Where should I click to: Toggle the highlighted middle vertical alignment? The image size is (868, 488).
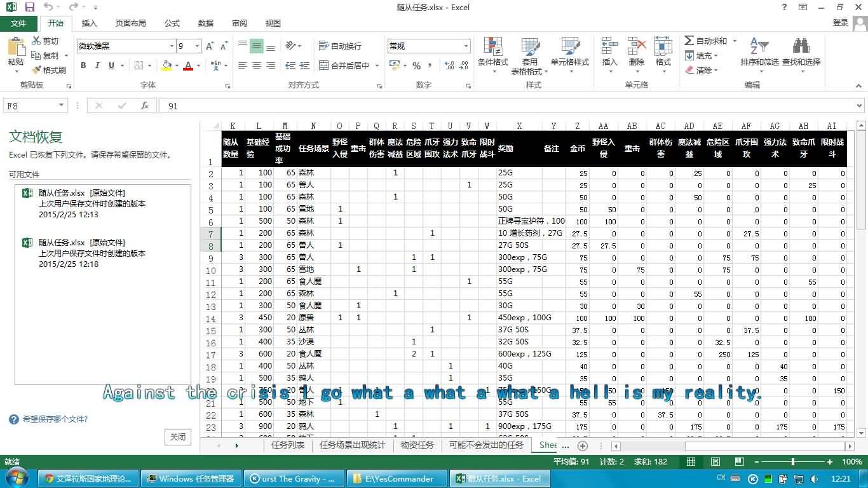coord(257,46)
